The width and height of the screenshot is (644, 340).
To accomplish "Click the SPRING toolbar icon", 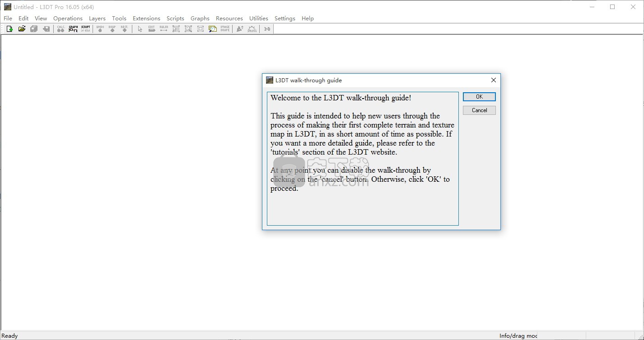I will tap(252, 29).
